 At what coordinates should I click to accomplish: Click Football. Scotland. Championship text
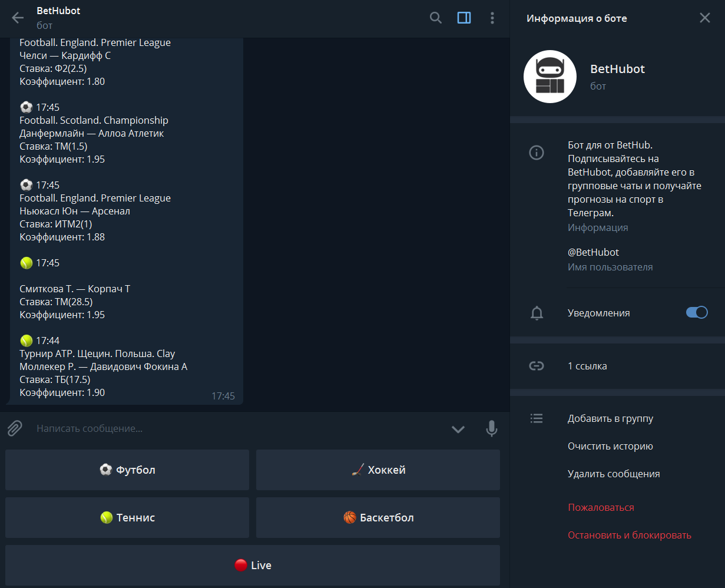(x=94, y=120)
